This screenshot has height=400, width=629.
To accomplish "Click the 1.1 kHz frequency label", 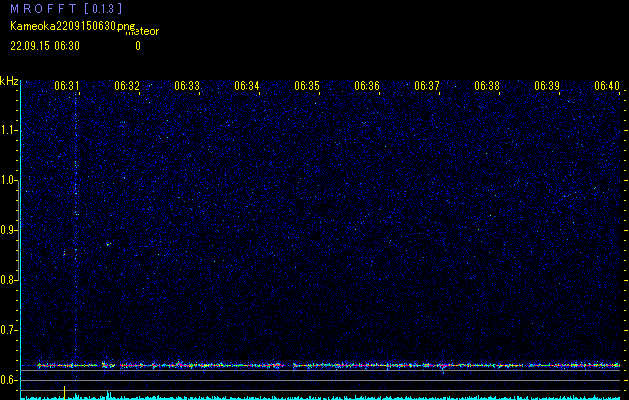I will 9,130.
